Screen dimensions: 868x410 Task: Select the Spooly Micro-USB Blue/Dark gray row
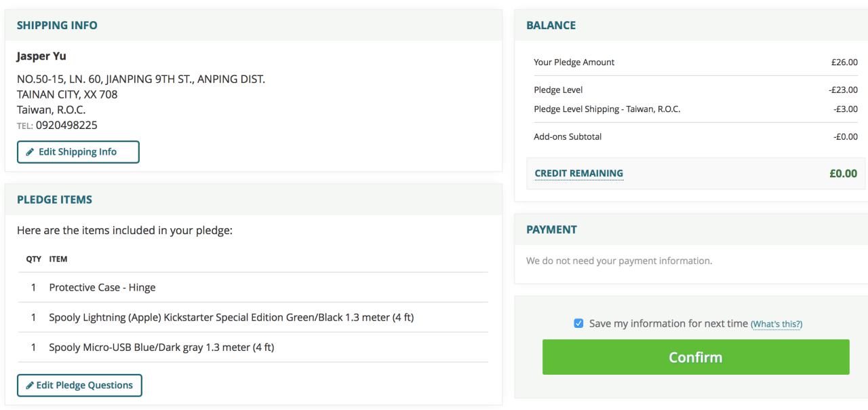(161, 348)
